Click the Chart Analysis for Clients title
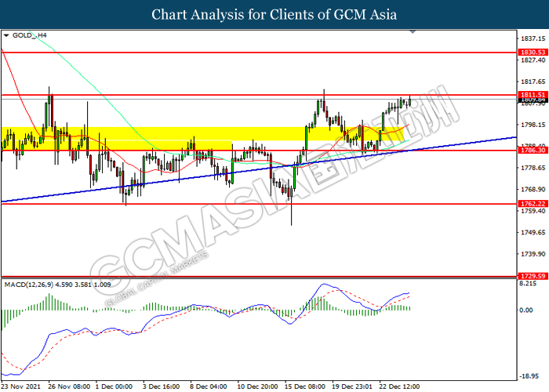 (x=274, y=14)
